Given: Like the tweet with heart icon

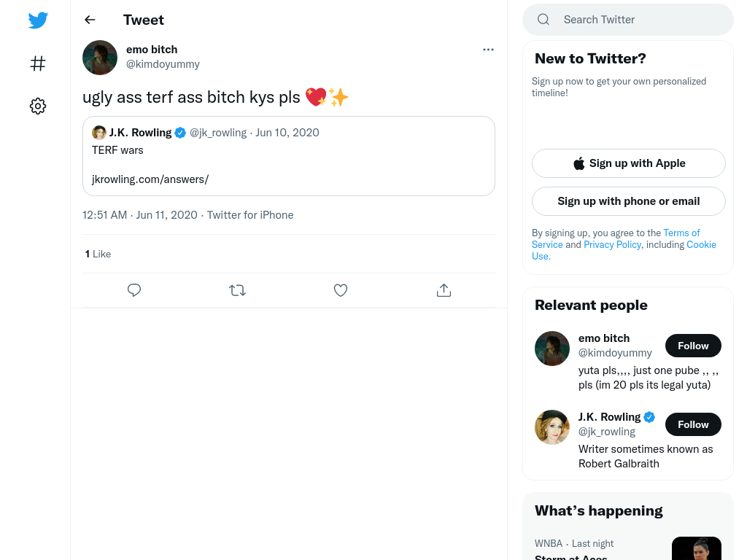Looking at the screenshot, I should tap(340, 290).
